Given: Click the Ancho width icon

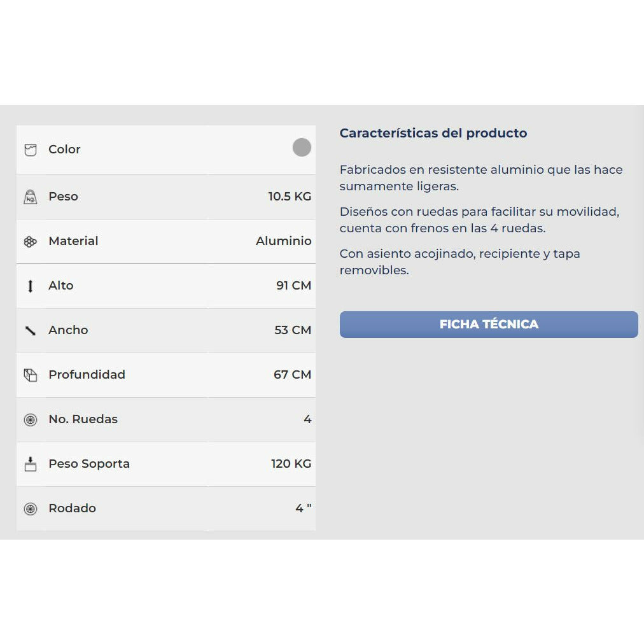Looking at the screenshot, I should click(x=30, y=331).
